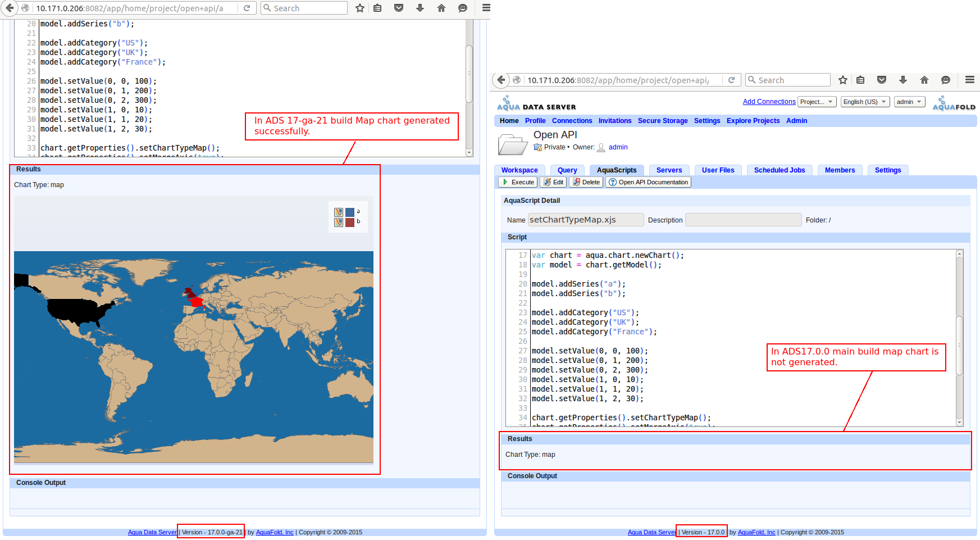
Task: Select the AquaScripts tab
Action: coord(617,170)
